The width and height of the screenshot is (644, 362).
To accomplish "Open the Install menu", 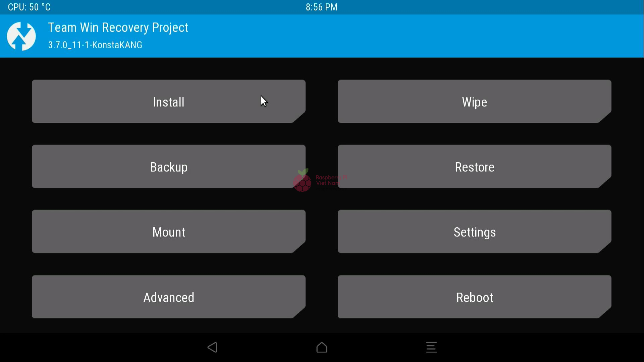I will pos(169,102).
